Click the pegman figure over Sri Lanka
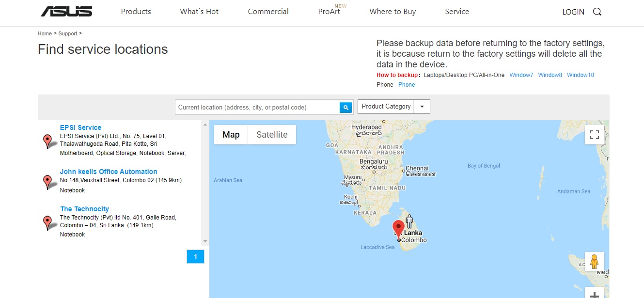Viewport: 644px width, 298px height. point(409,221)
